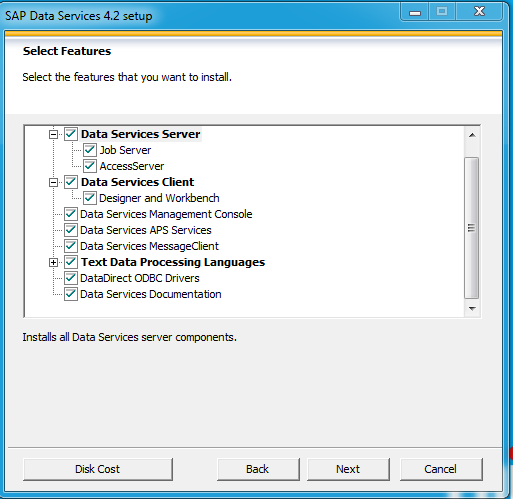Minimize the SAP Data Services setup window
Screen dimensions: 513x499
point(415,13)
